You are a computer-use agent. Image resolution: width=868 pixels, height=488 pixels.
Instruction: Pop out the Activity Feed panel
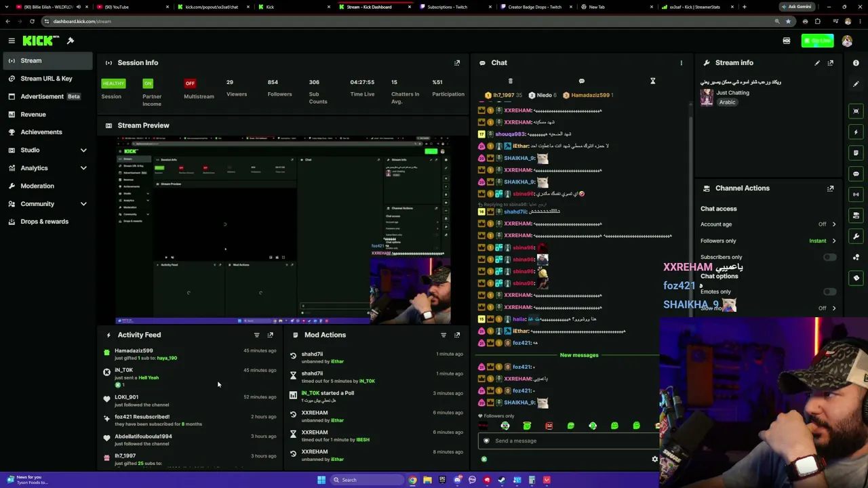[x=271, y=335]
